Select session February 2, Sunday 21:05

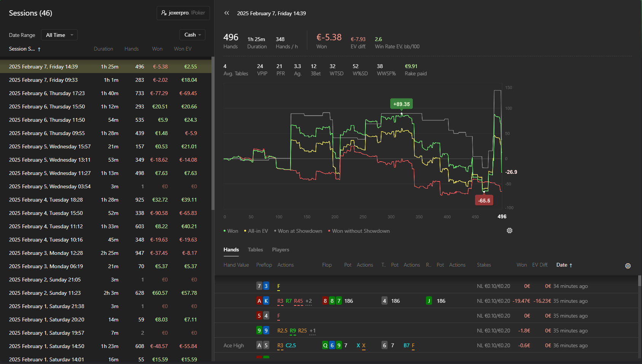pos(105,280)
